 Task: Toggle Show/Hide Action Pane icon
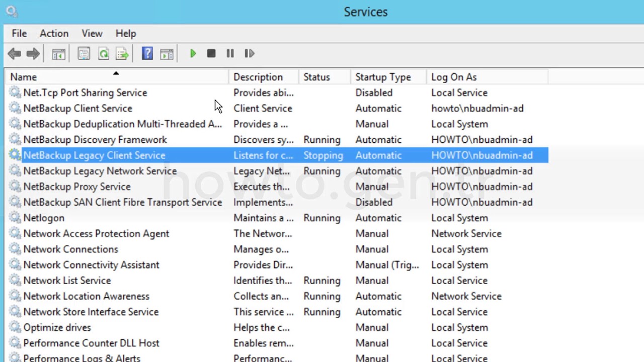(x=167, y=54)
